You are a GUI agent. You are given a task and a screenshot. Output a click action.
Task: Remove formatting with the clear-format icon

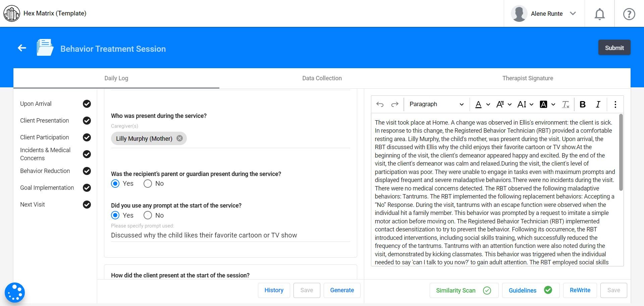[x=566, y=104]
